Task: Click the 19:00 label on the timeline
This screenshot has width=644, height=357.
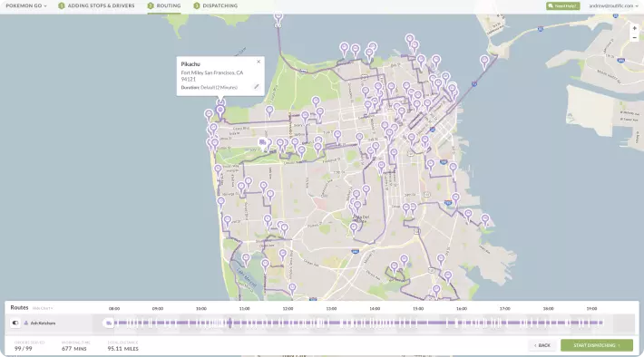Action: point(591,309)
